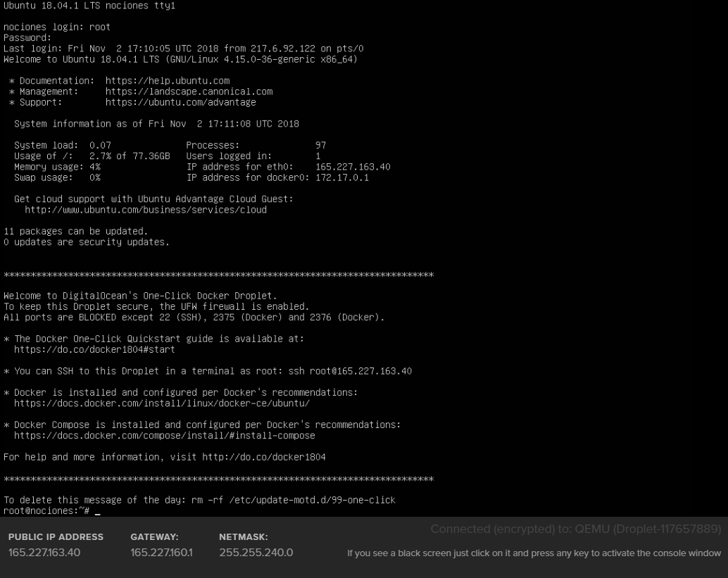Screen dimensions: 728x578
Task: Click the "UFW firewall is enabled" line
Action: click(x=156, y=306)
